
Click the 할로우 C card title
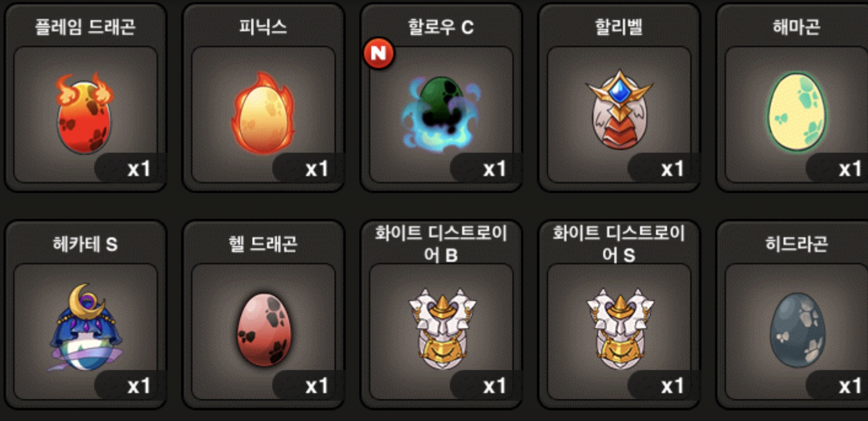tap(441, 27)
